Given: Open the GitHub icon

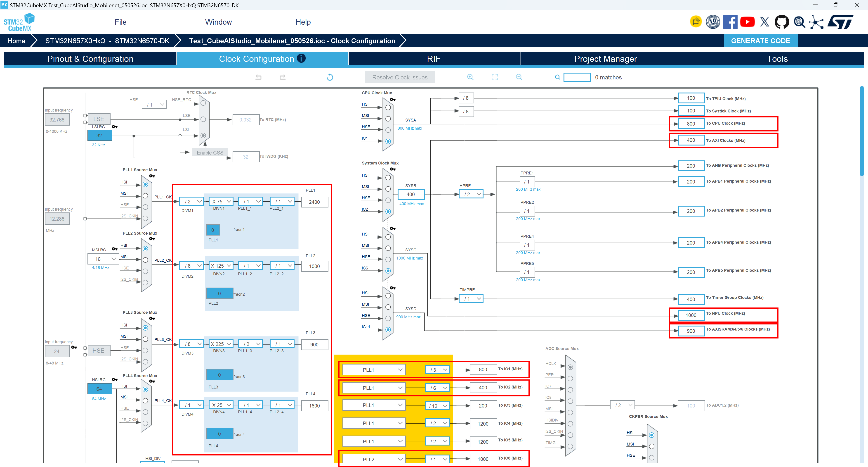Looking at the screenshot, I should tap(782, 22).
